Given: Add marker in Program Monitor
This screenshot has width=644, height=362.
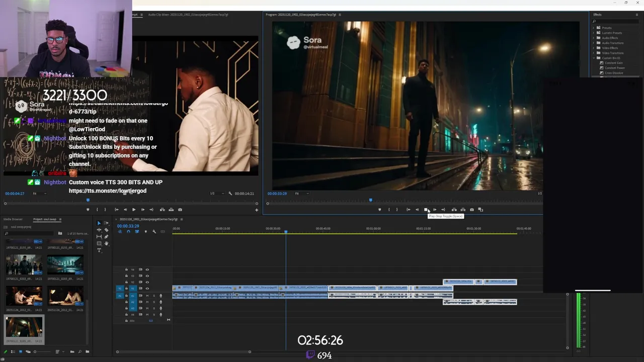Looking at the screenshot, I should pos(380,210).
